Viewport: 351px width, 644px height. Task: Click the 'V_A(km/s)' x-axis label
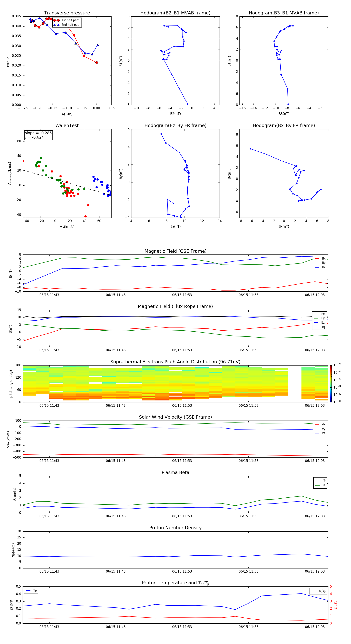67,227
